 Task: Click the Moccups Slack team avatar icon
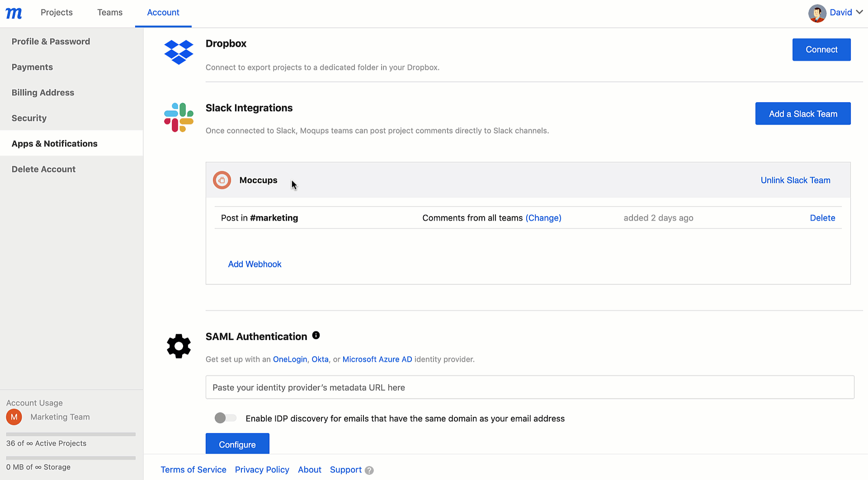(x=222, y=180)
